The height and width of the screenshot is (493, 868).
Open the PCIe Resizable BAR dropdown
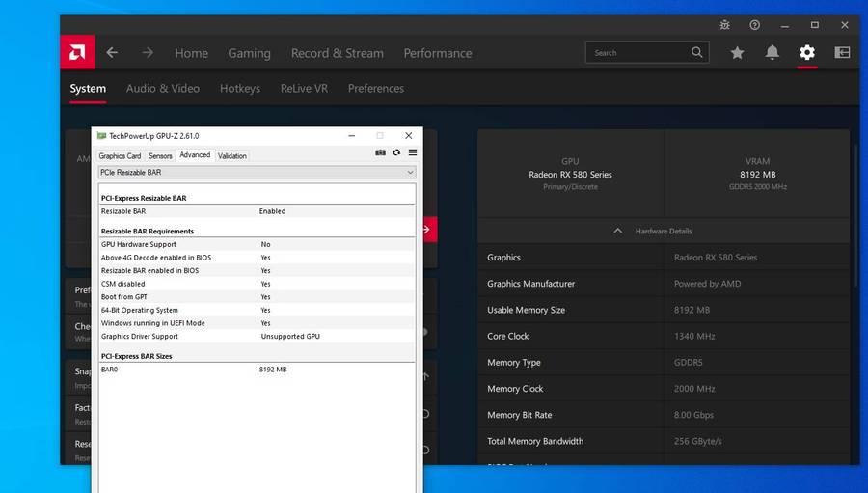(x=258, y=172)
